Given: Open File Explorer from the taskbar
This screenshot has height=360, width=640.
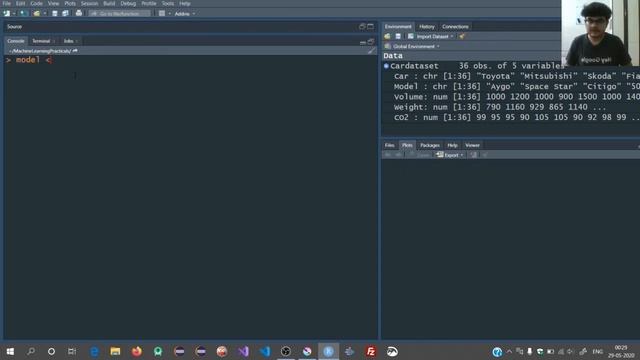Looking at the screenshot, I should (116, 351).
